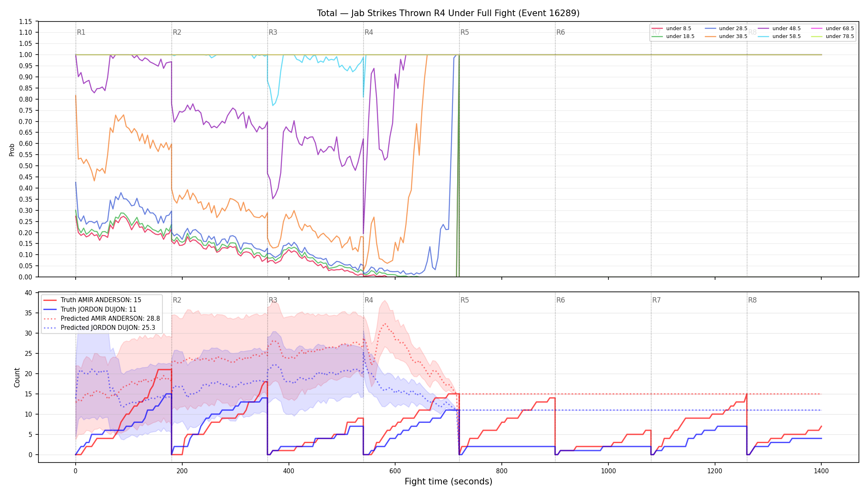The image size is (868, 496).
Task: Click the R3 round marker in the probability chart
Action: tap(273, 32)
